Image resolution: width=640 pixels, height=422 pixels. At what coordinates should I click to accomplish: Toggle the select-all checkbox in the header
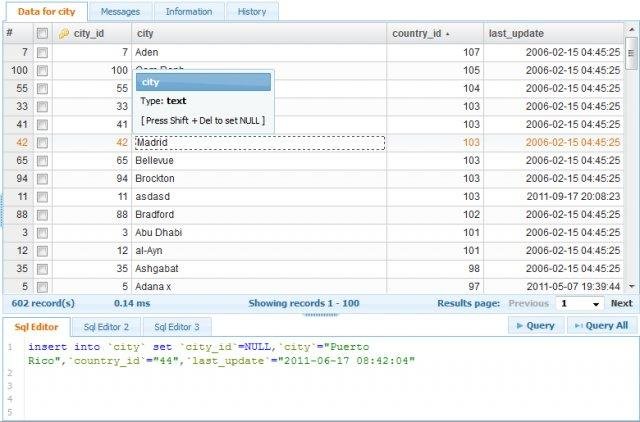click(42, 33)
